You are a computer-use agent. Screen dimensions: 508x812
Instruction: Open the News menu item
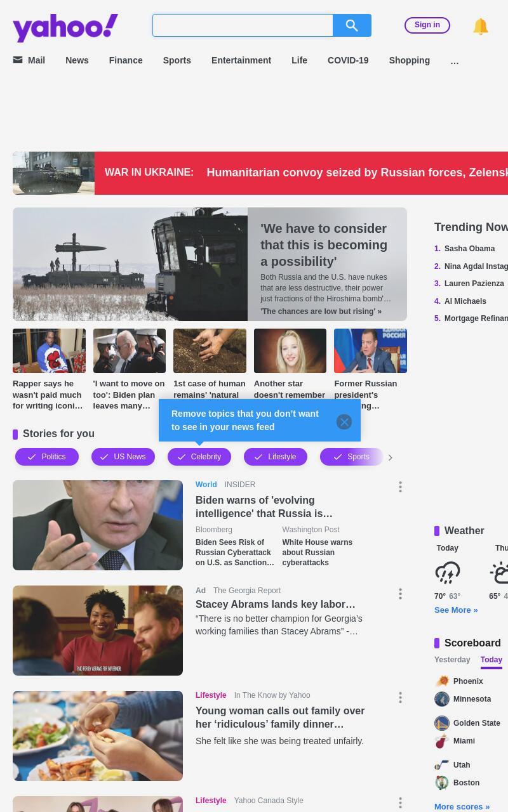pos(77,60)
